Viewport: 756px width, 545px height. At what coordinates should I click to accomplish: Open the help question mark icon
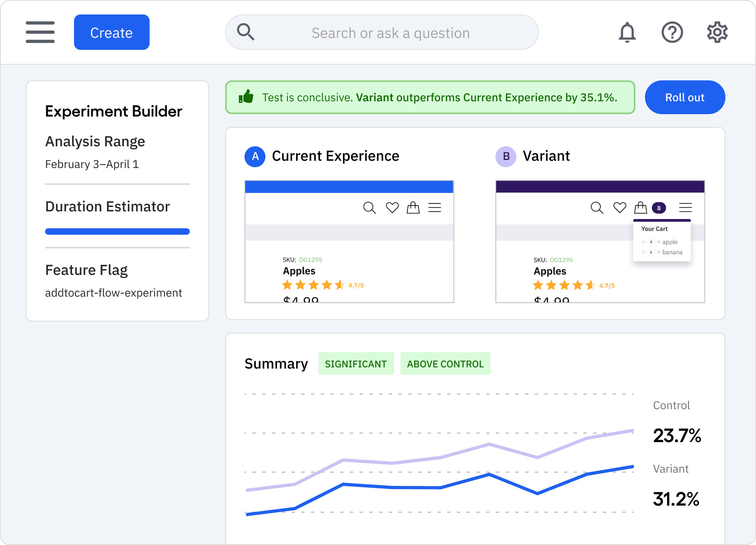coord(672,33)
